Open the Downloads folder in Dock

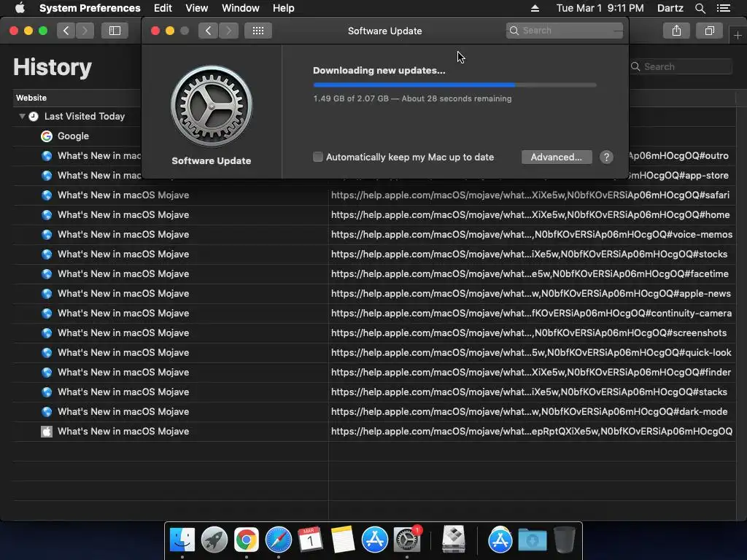coord(532,540)
